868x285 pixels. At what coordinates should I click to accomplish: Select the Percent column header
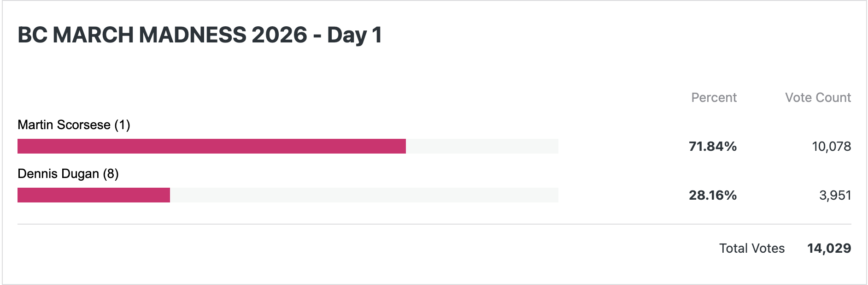pos(714,98)
